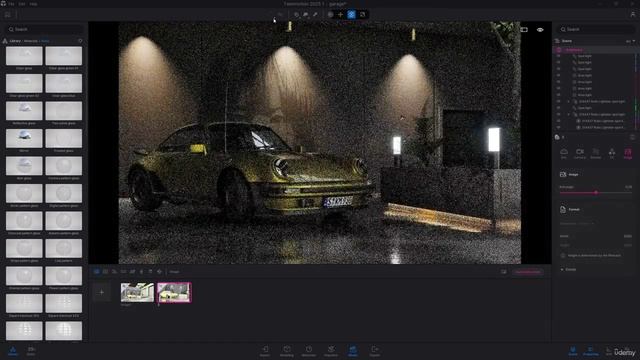Select the Reflective glass material
The width and height of the screenshot is (640, 360).
24,111
